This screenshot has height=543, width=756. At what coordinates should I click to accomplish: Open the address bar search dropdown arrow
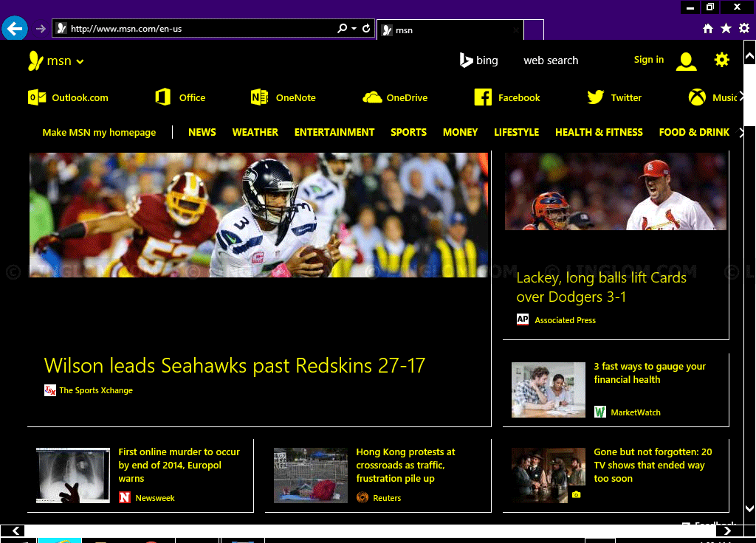click(354, 29)
